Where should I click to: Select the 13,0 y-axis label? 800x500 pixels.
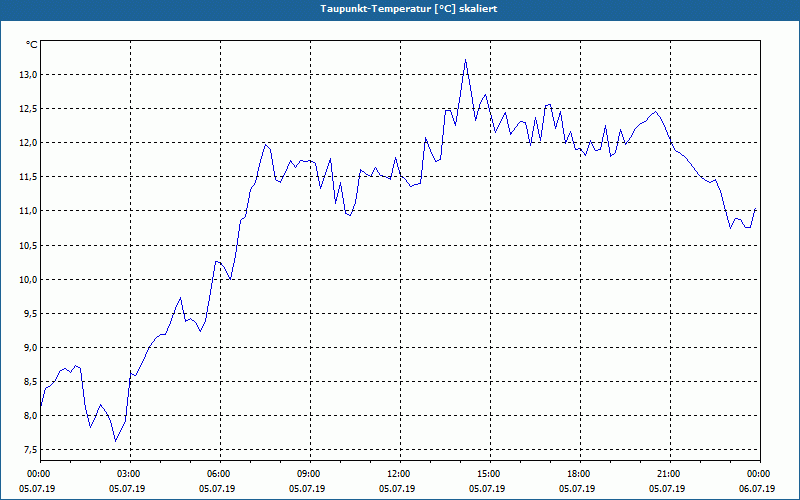29,74
